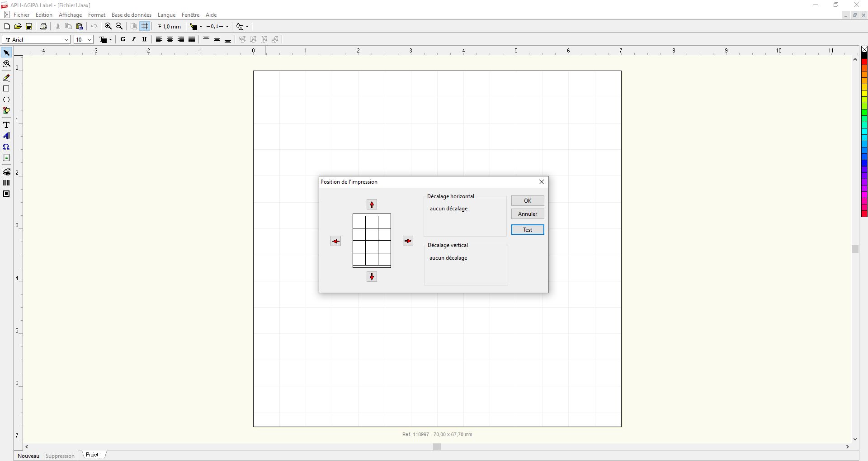Screen dimensions: 868x461
Task: Expand text color dropdown arrow
Action: pyautogui.click(x=110, y=40)
